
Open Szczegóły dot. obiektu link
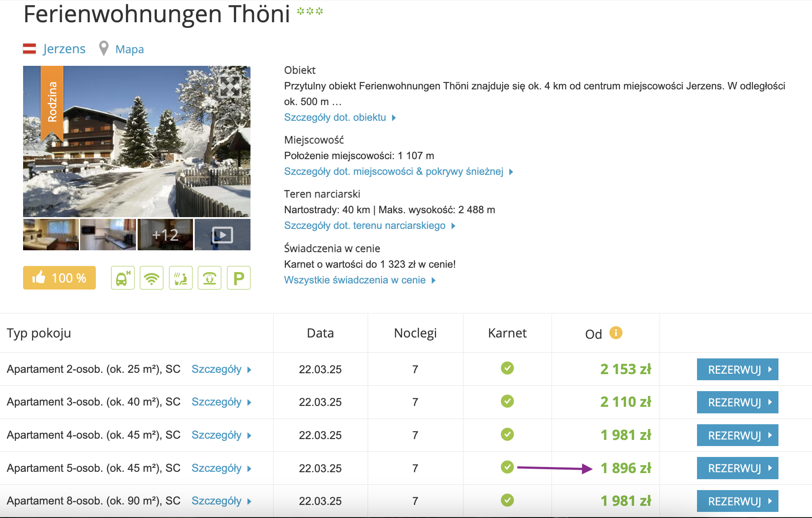point(340,117)
